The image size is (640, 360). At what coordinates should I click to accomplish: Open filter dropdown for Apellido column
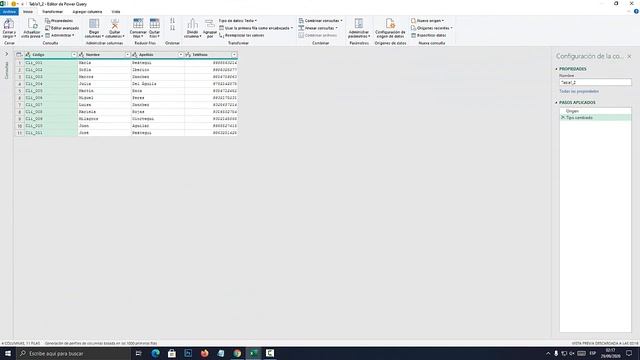click(181, 55)
